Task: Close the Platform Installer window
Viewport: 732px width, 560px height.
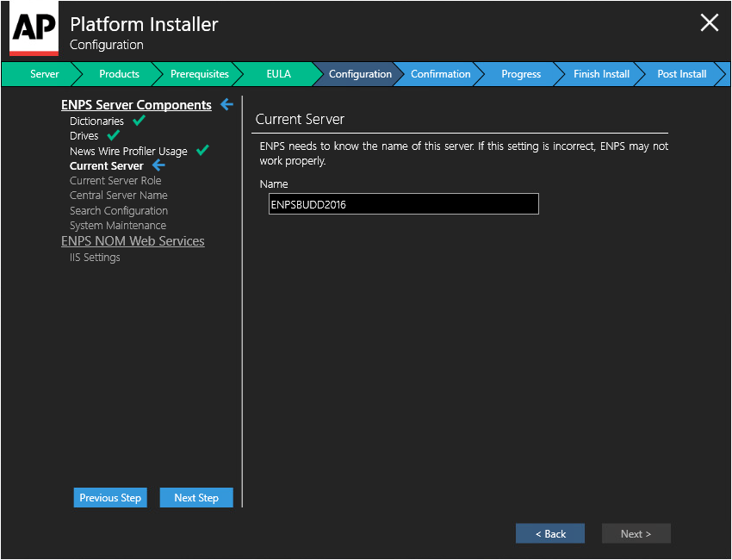Action: (709, 22)
